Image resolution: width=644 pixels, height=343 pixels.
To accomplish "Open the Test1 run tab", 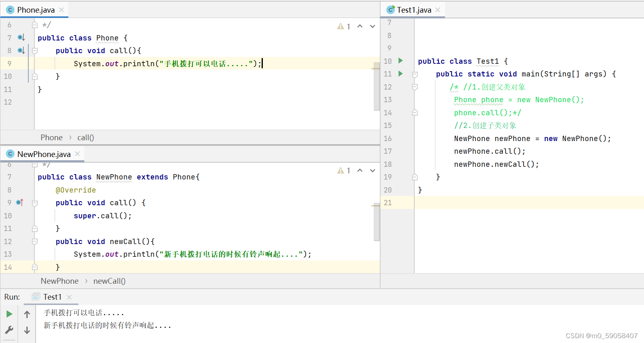I will click(x=52, y=297).
